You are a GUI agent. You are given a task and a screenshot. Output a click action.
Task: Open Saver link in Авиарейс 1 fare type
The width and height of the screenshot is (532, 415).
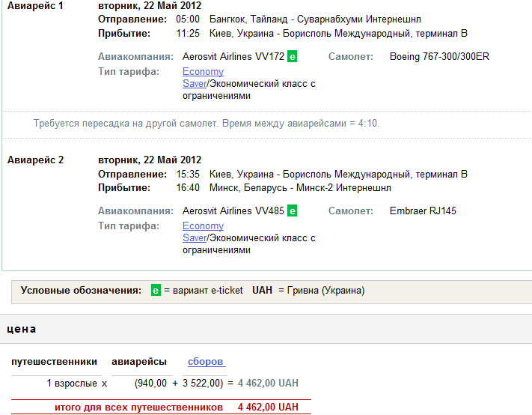coord(195,84)
